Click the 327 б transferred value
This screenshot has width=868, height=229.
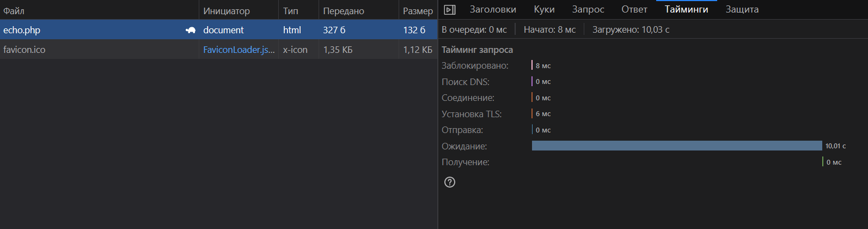point(334,30)
